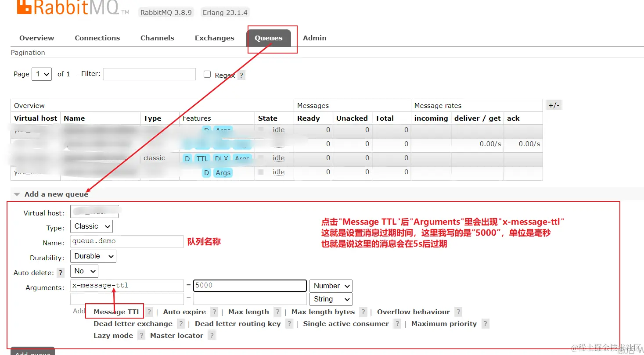Click the Args badge in last queue row
The width and height of the screenshot is (644, 355).
point(223,173)
